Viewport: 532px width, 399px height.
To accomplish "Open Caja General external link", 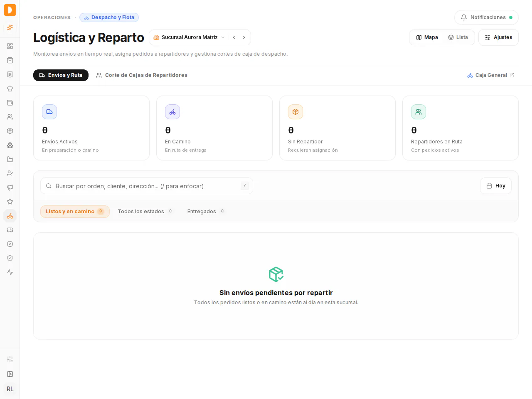I will (491, 75).
